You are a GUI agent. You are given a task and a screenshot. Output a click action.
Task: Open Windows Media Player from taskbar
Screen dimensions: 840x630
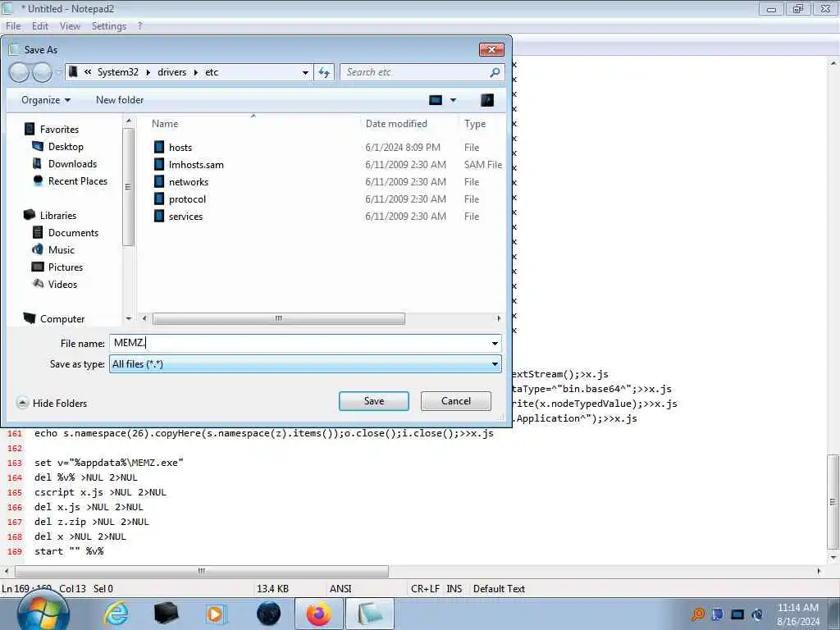click(216, 614)
